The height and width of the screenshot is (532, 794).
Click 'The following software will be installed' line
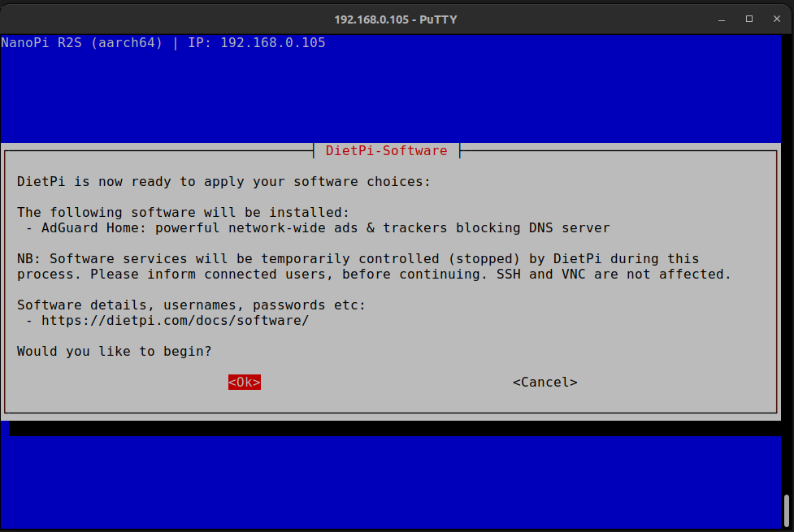click(x=183, y=213)
